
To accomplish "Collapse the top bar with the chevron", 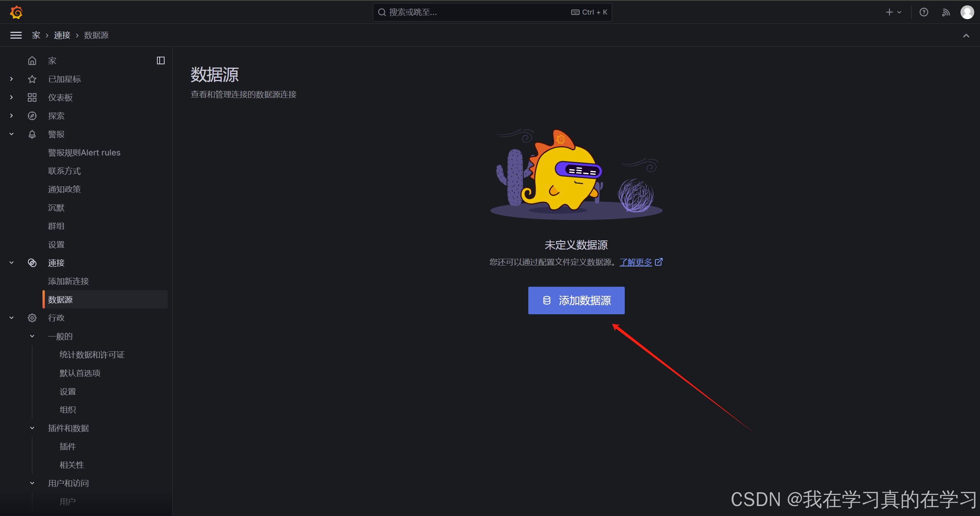I will coord(966,36).
